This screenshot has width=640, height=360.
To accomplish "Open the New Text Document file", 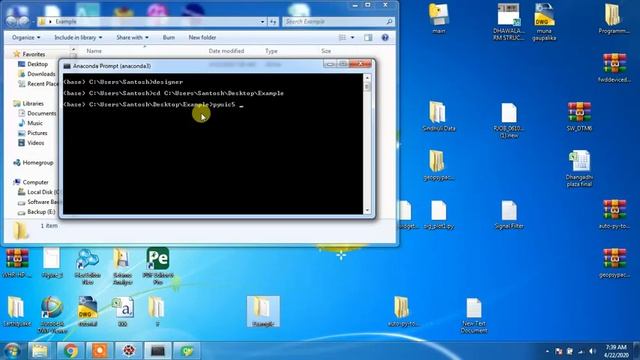I will click(x=473, y=316).
